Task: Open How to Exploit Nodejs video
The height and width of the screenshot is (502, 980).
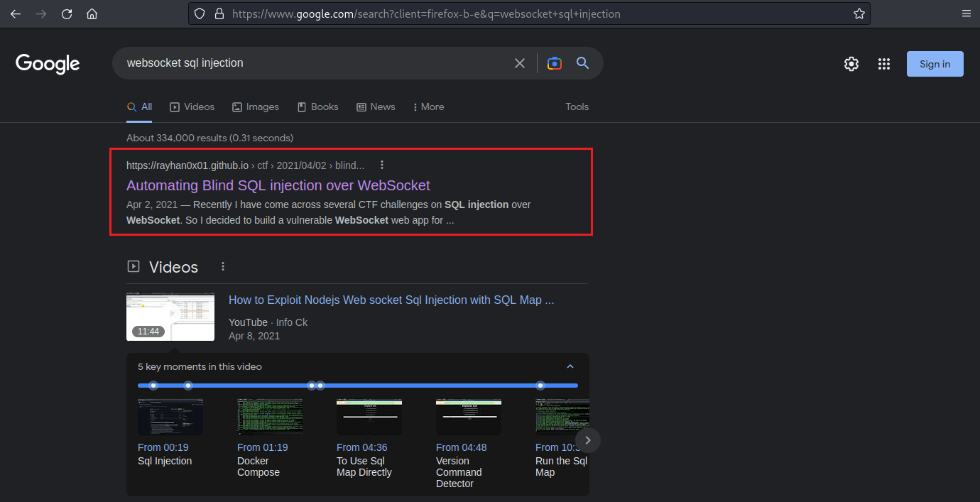Action: (391, 300)
